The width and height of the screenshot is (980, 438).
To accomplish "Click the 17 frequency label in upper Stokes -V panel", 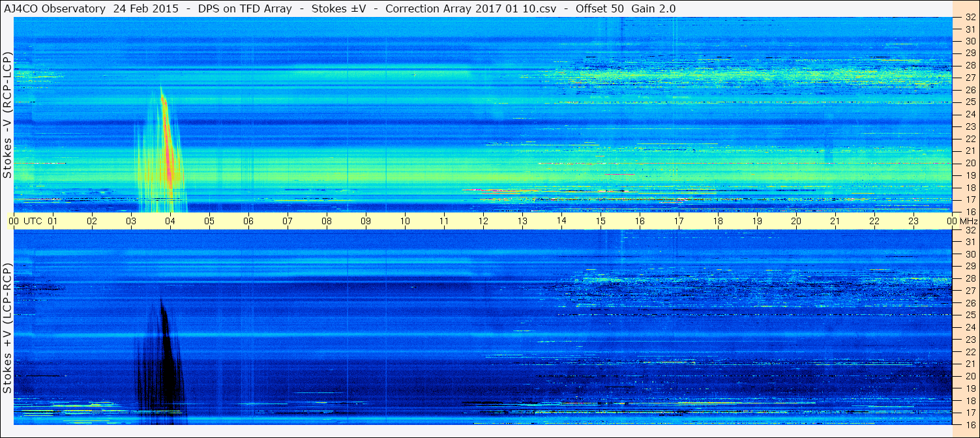I will pos(970,199).
